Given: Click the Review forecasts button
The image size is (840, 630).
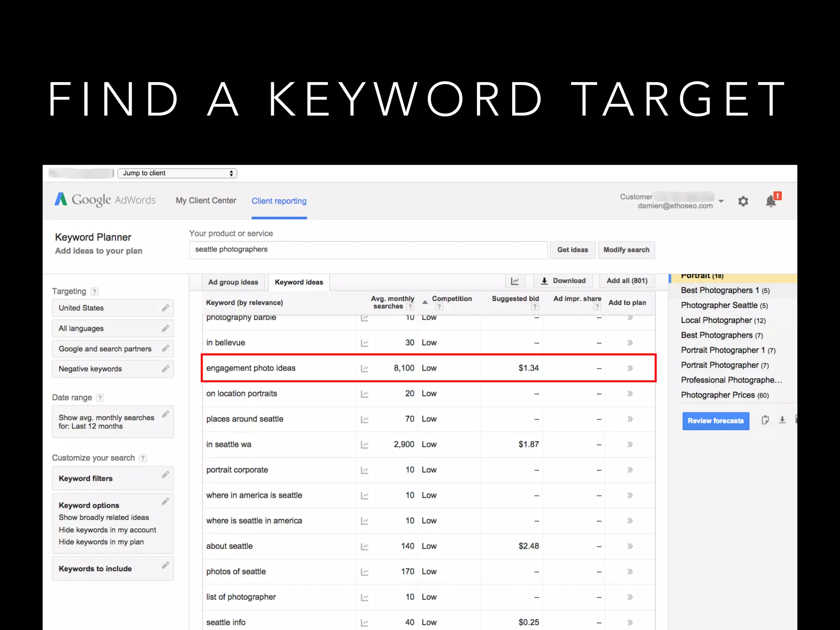Looking at the screenshot, I should pyautogui.click(x=715, y=421).
